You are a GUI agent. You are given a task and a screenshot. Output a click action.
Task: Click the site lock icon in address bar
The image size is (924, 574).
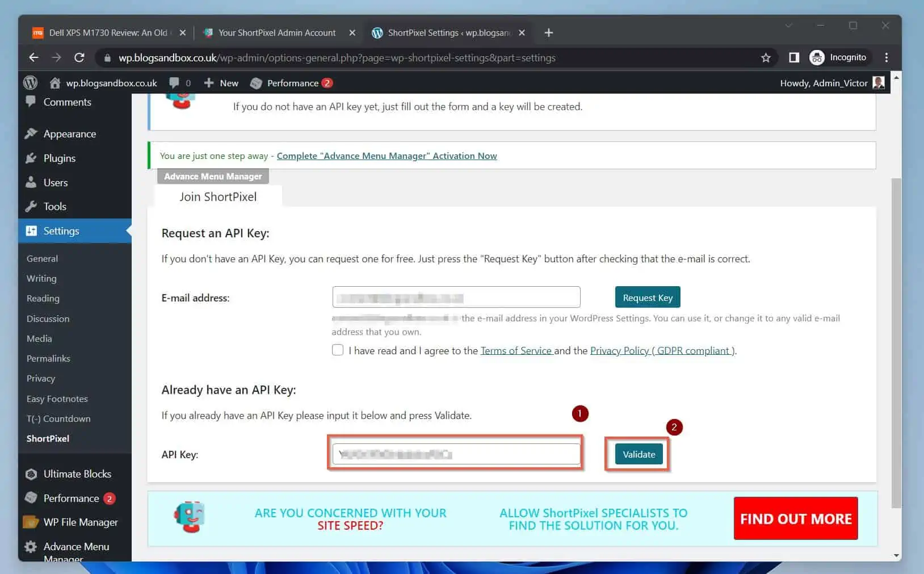(107, 58)
